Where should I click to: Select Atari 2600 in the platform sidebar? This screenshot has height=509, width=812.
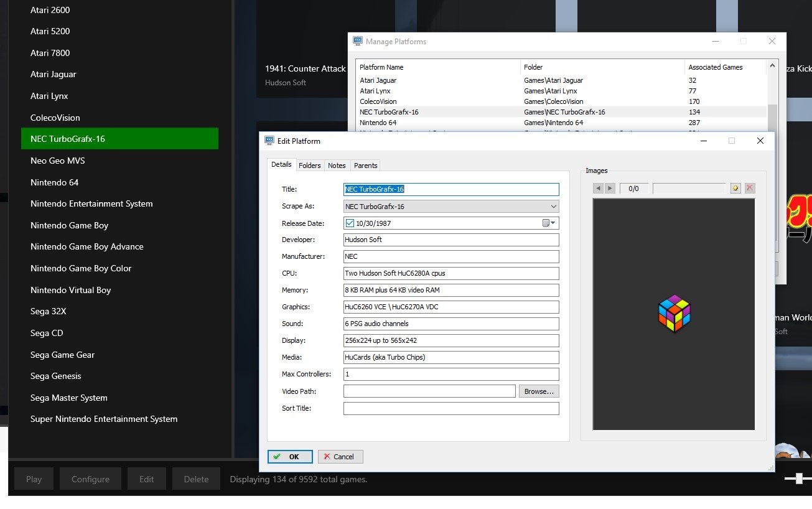click(119, 10)
